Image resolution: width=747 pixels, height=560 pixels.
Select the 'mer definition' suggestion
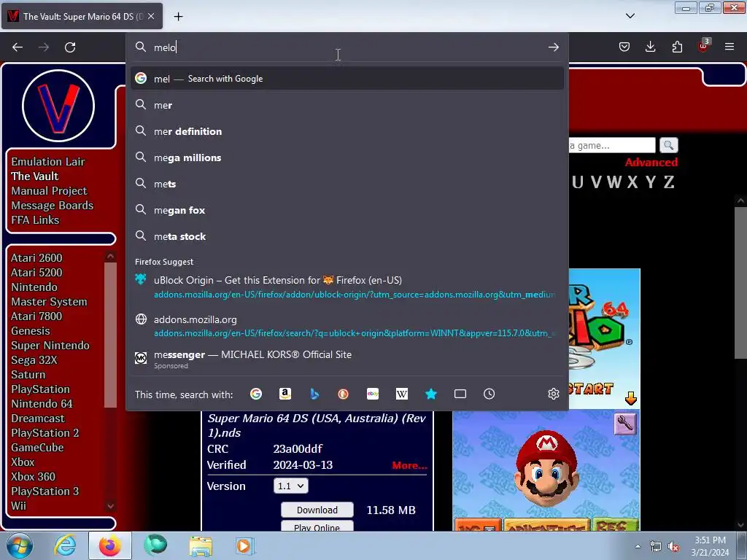[347, 131]
